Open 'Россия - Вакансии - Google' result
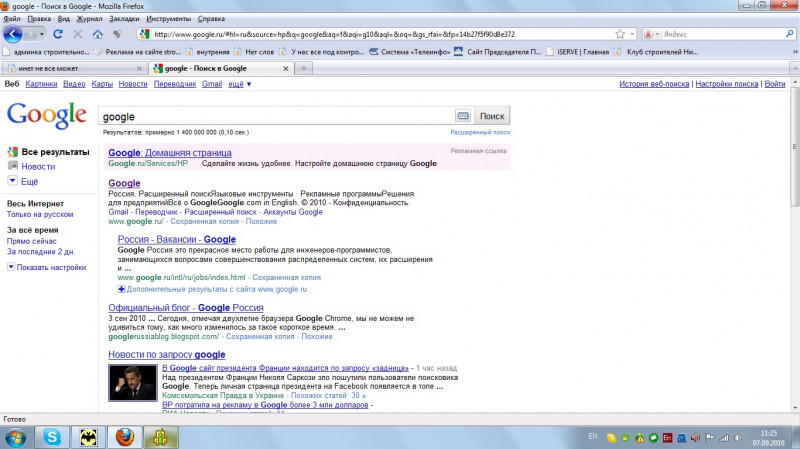Image resolution: width=800 pixels, height=449 pixels. click(x=177, y=239)
